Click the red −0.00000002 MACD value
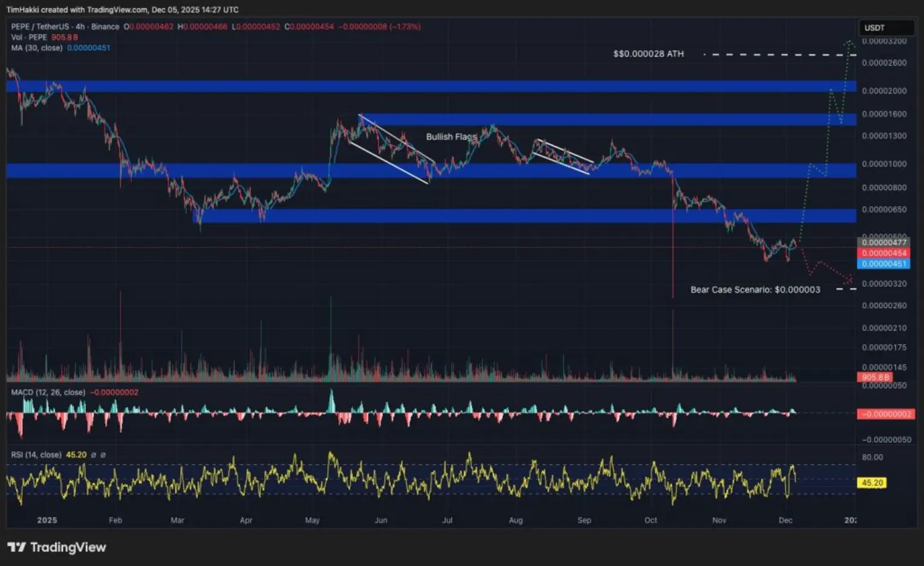This screenshot has width=924, height=566. (x=114, y=392)
